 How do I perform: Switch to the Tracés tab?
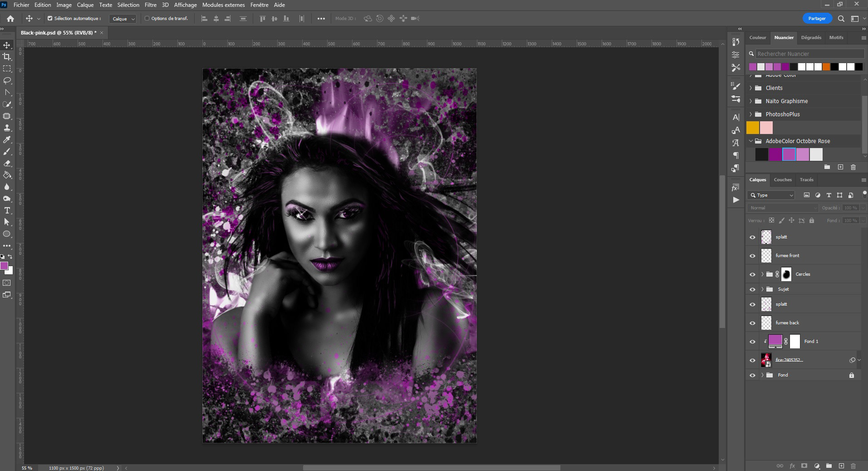pyautogui.click(x=806, y=180)
